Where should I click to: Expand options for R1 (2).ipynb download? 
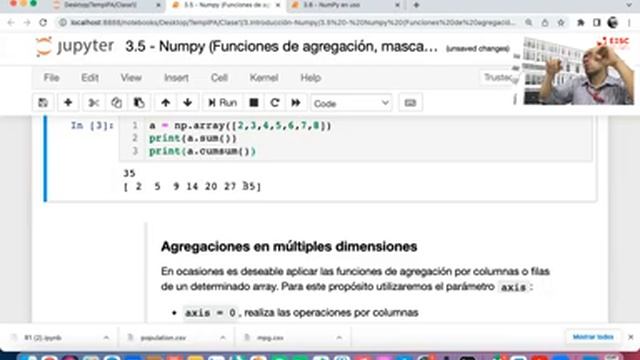(106, 338)
